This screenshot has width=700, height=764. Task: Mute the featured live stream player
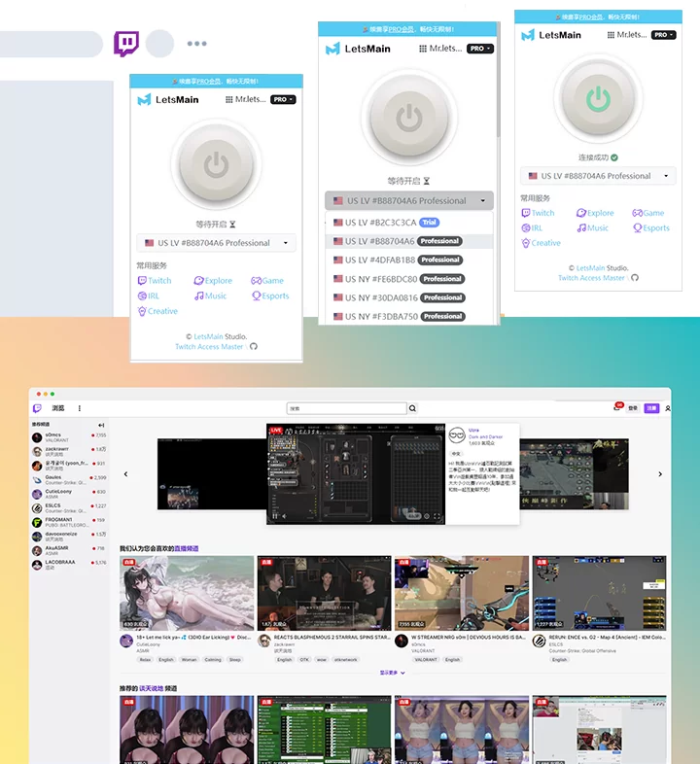coord(284,516)
